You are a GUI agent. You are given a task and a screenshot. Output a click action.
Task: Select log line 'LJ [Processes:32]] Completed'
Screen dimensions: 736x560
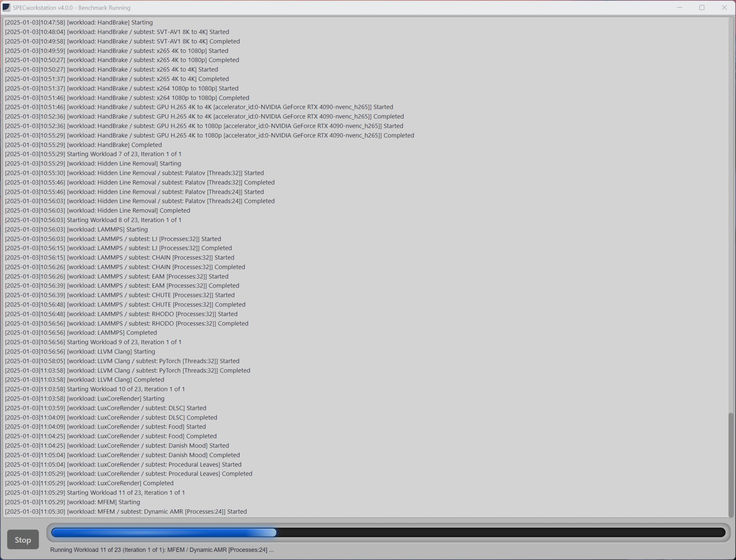pos(118,248)
